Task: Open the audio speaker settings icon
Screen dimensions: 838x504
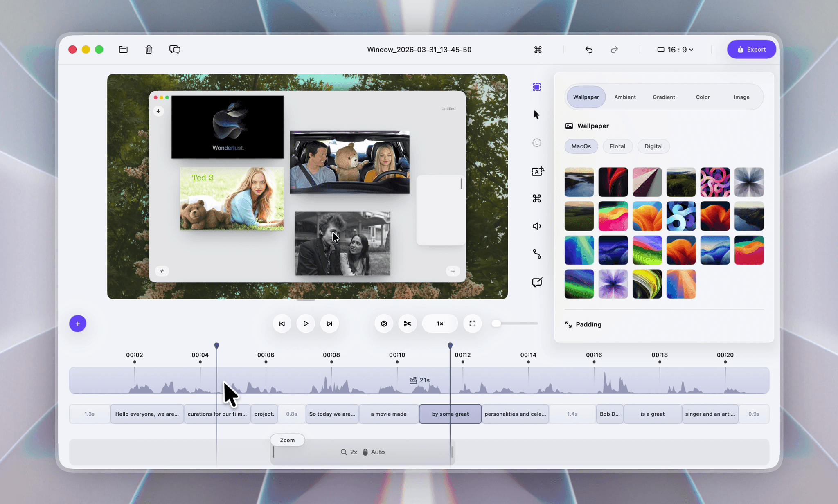Action: [x=536, y=226]
